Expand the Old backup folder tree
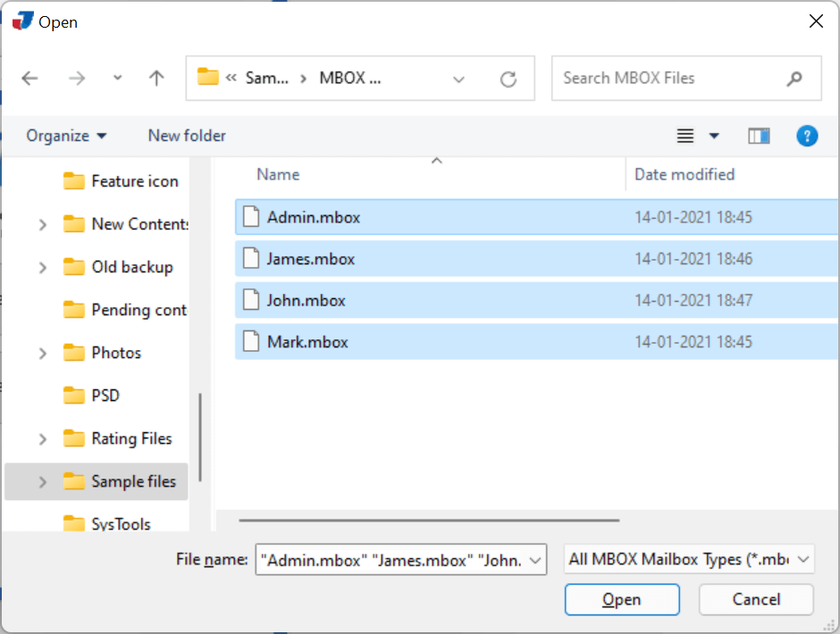This screenshot has width=840, height=634. click(x=42, y=267)
